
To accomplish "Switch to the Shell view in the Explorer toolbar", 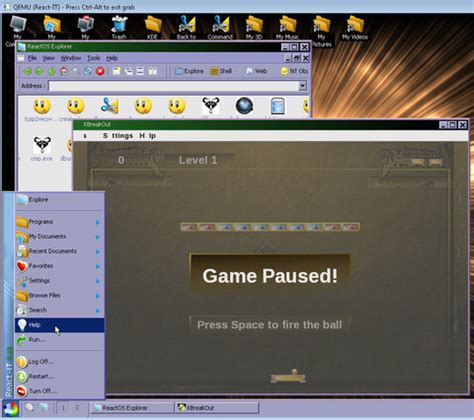I will pos(221,71).
